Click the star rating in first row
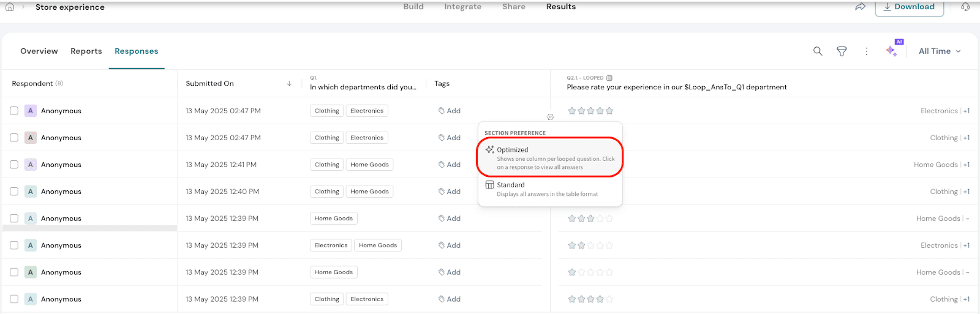The image size is (980, 314). [x=590, y=111]
